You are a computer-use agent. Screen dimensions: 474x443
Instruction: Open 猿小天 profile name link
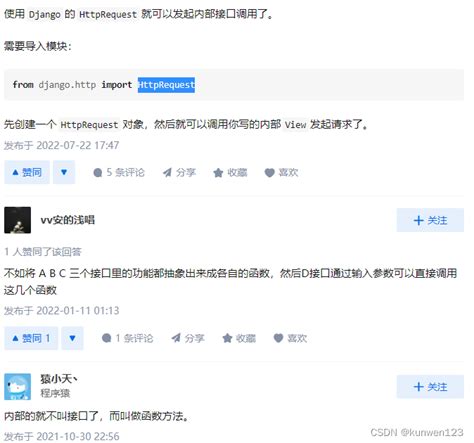(59, 379)
